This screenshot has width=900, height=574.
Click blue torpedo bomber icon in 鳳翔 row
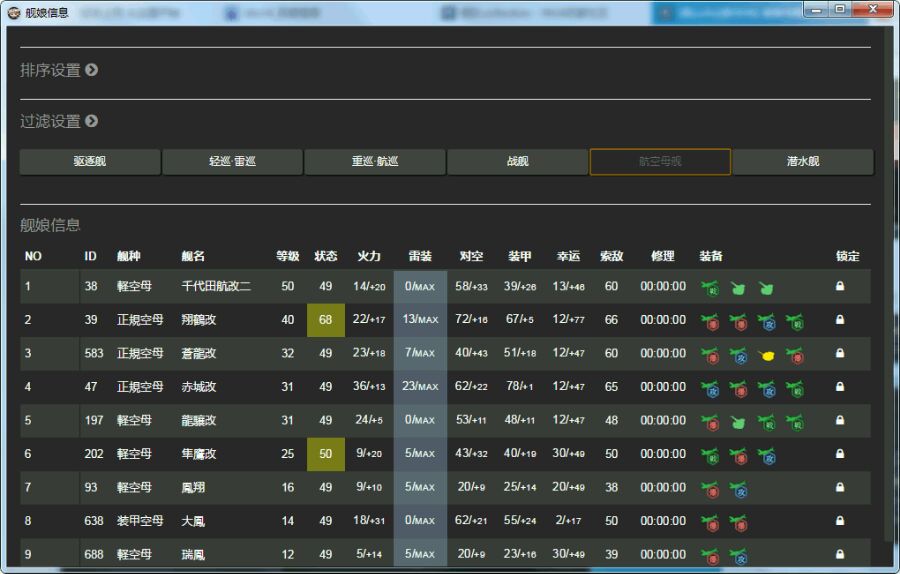[x=738, y=489]
